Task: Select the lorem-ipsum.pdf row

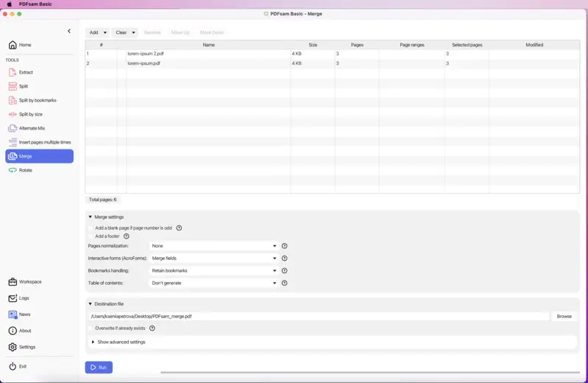Action: 332,63
